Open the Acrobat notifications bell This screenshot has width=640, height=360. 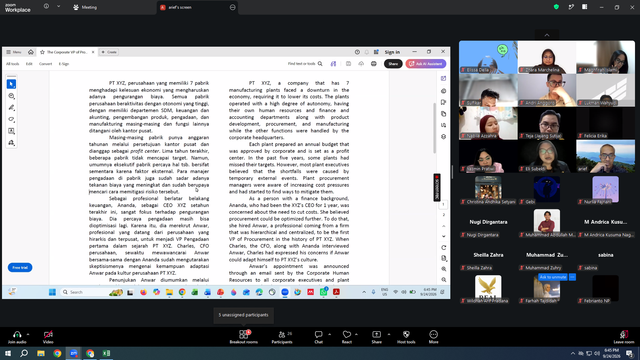pyautogui.click(x=367, y=52)
